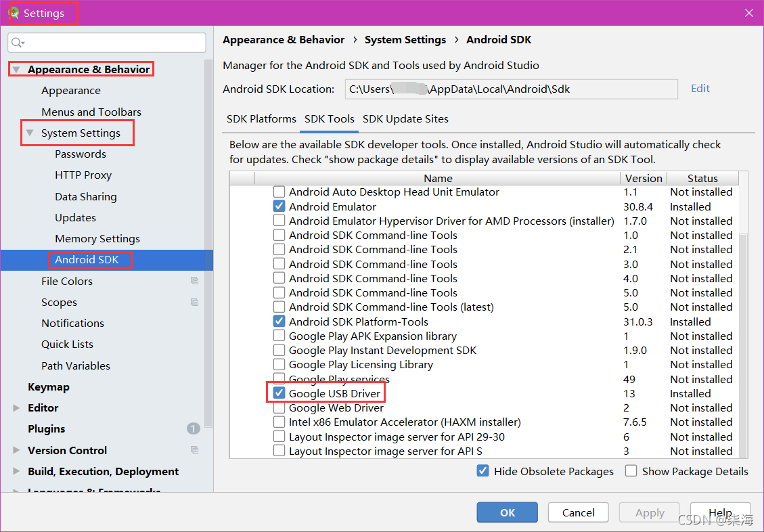
Task: Click the project-level icon beside Version Control
Action: click(x=194, y=450)
